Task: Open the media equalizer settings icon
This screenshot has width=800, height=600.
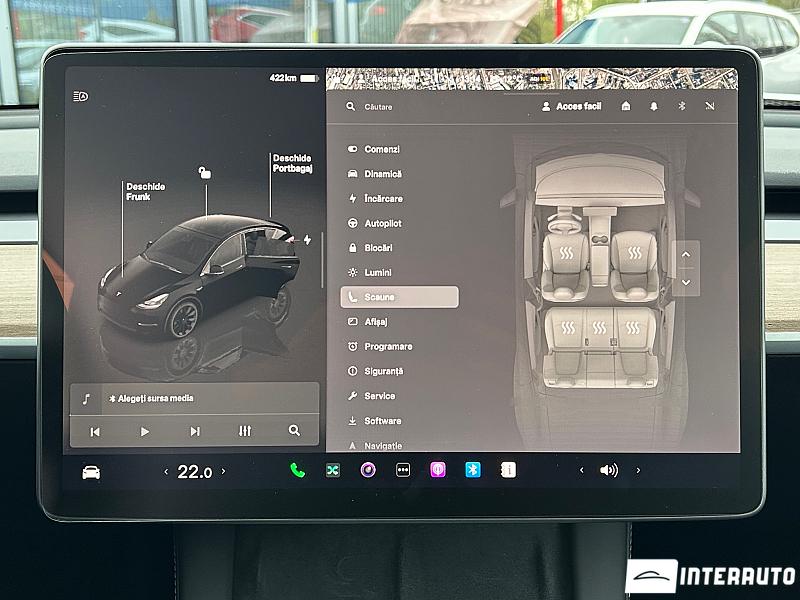Action: coord(245,431)
